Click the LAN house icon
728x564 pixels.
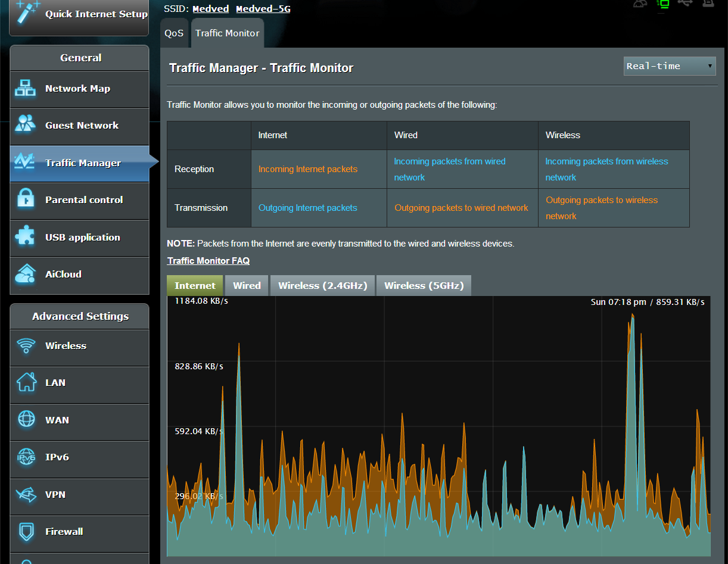click(x=26, y=383)
